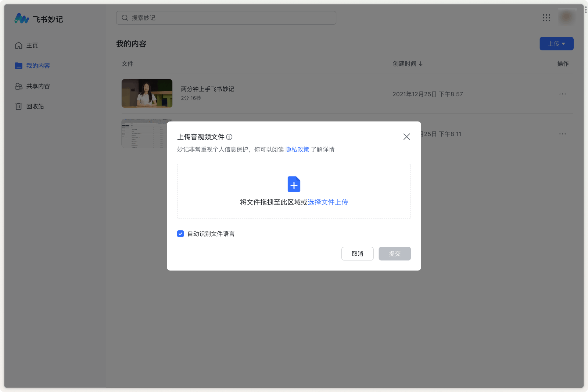Screen dimensions: 588x392
Task: Click the blue file upload plus icon
Action: click(x=294, y=184)
